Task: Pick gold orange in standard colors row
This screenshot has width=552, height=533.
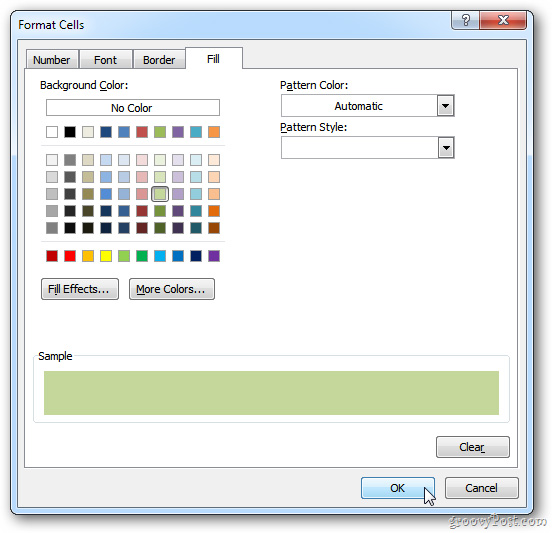Action: coord(88,256)
